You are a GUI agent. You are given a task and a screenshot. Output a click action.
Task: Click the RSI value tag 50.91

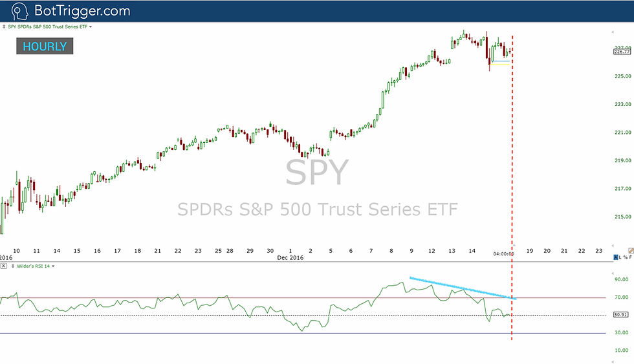coord(620,315)
